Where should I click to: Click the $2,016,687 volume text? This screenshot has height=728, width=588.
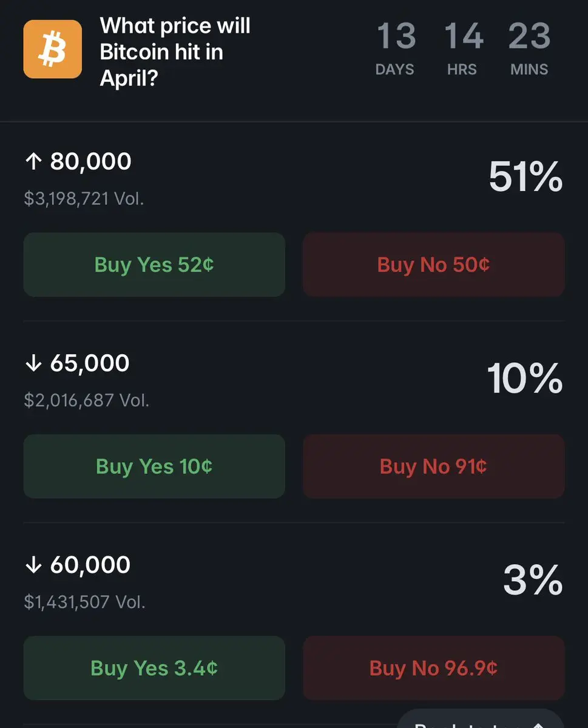[x=86, y=400]
